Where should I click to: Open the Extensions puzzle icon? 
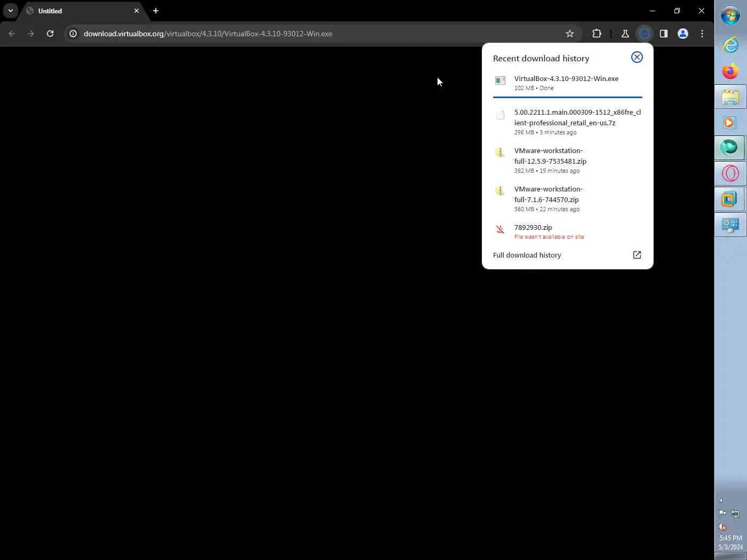pos(597,34)
